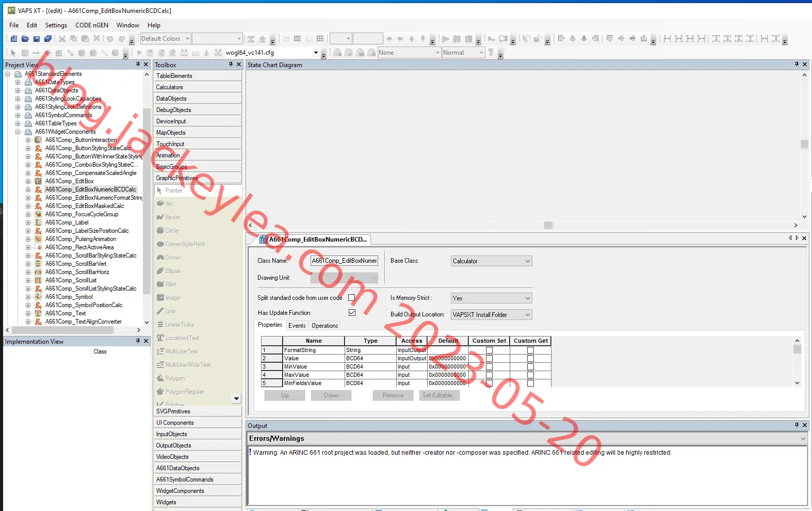Viewport: 812px width, 511px height.
Task: Click the New project toolbar icon
Action: pyautogui.click(x=14, y=39)
